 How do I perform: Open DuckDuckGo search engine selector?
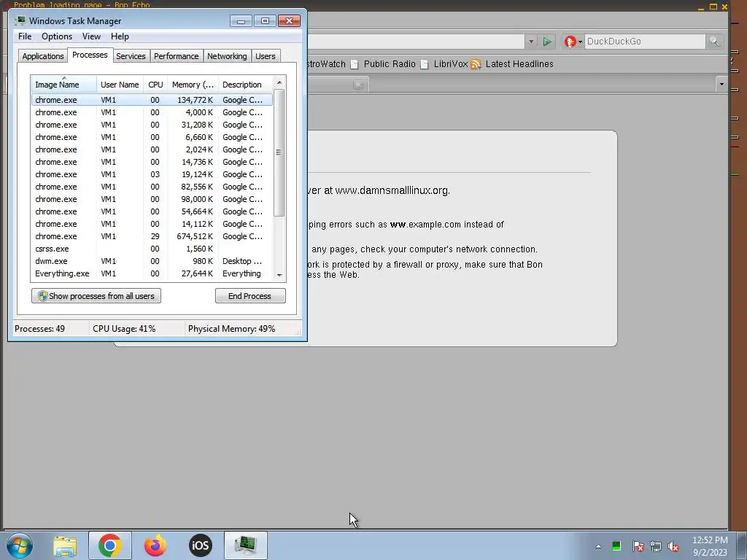pos(573,42)
